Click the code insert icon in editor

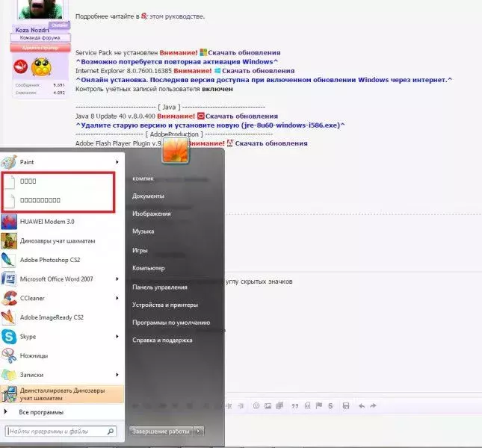(307, 406)
